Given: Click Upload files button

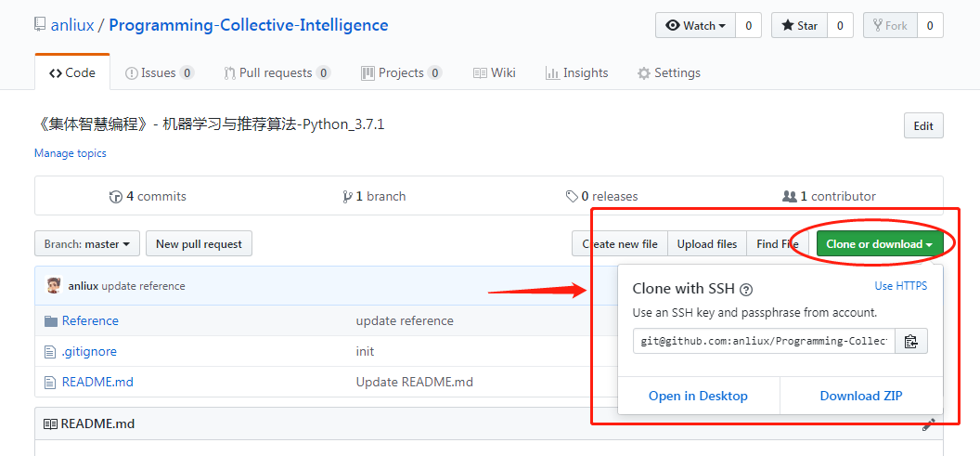Looking at the screenshot, I should (707, 244).
